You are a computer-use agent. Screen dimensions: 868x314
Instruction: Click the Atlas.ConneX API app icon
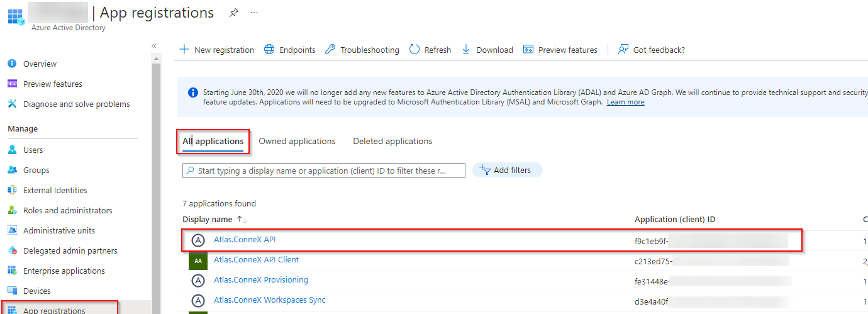[198, 240]
